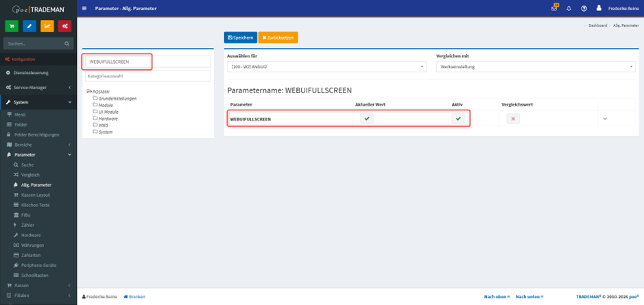The width and height of the screenshot is (644, 305).
Task: Open the POSMAN root folder
Action: [98, 92]
